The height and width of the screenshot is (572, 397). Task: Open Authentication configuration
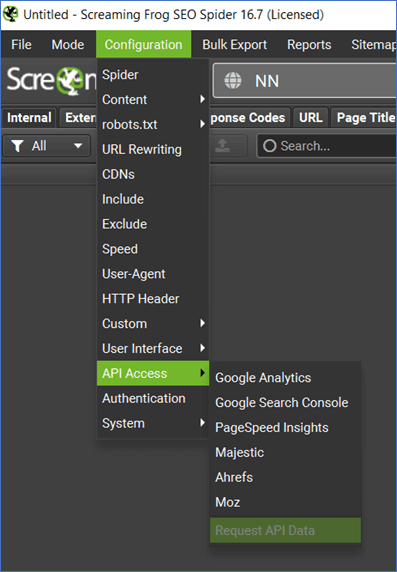tap(153, 398)
